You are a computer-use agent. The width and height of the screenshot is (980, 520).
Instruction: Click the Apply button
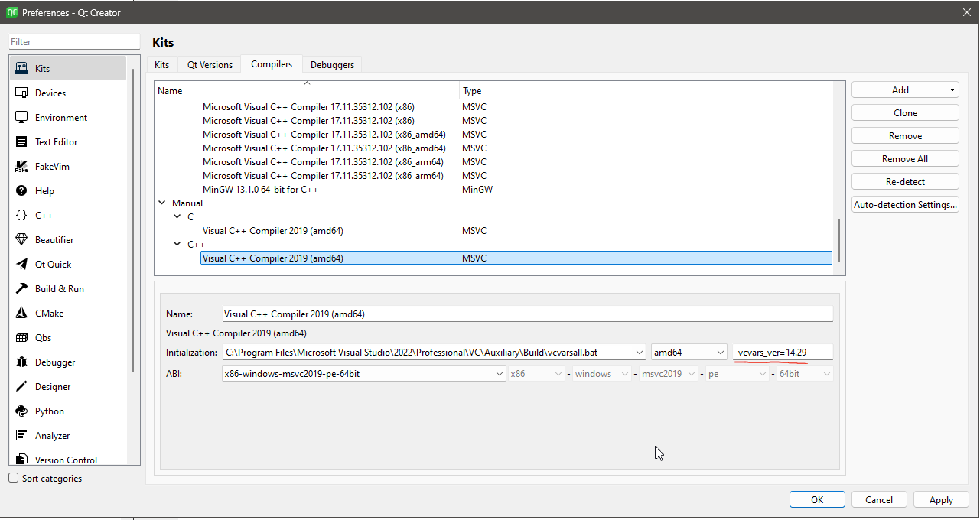[941, 500]
